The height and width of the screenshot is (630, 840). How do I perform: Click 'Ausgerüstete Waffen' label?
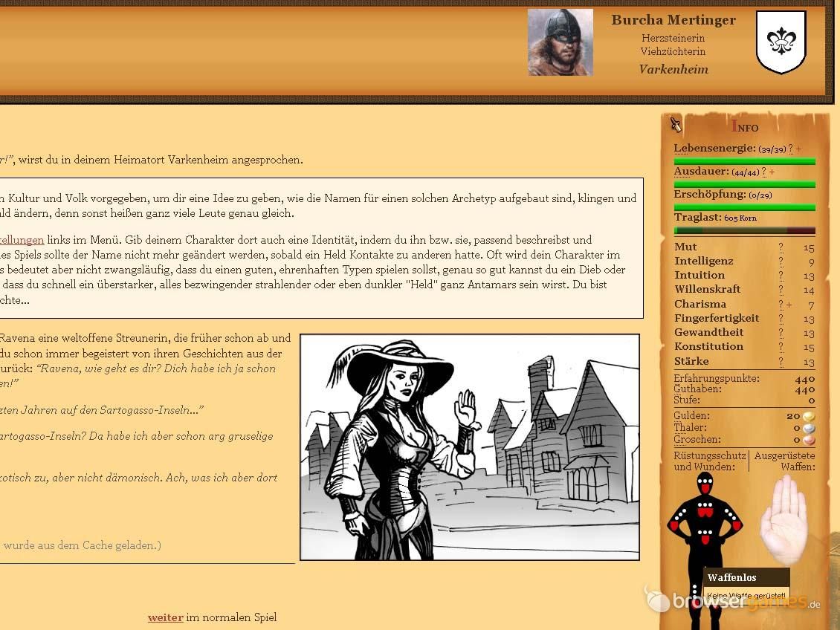[x=784, y=461]
